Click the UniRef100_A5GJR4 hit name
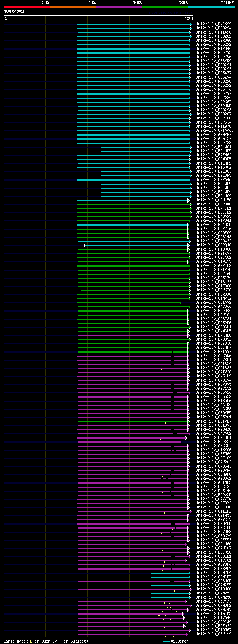The width and height of the screenshot is (238, 644). click(x=213, y=405)
